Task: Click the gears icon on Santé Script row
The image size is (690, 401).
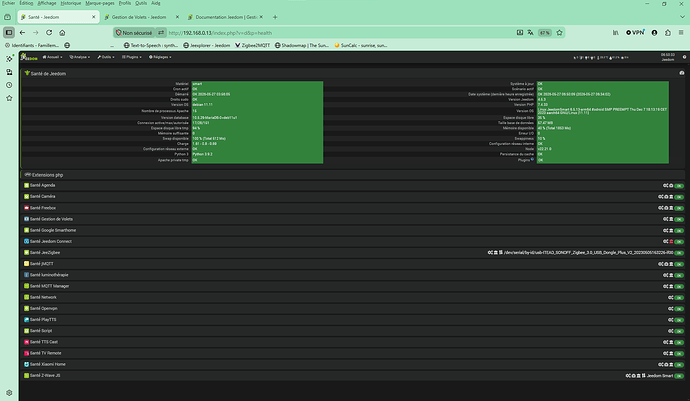Action: pyautogui.click(x=671, y=331)
